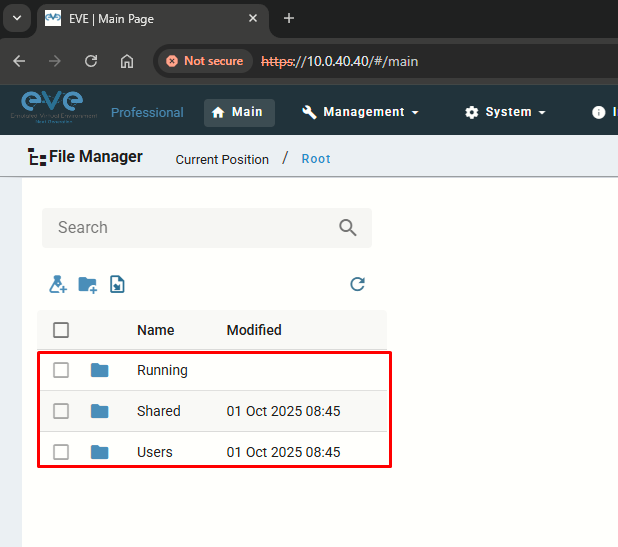This screenshot has height=547, width=618.
Task: Click the Root breadcrumb link
Action: pyautogui.click(x=316, y=159)
